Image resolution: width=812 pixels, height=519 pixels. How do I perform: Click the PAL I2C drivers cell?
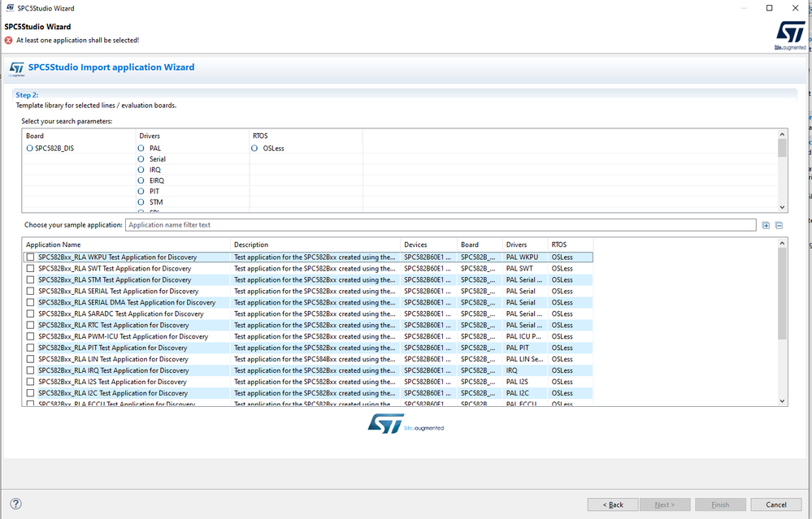coord(525,393)
